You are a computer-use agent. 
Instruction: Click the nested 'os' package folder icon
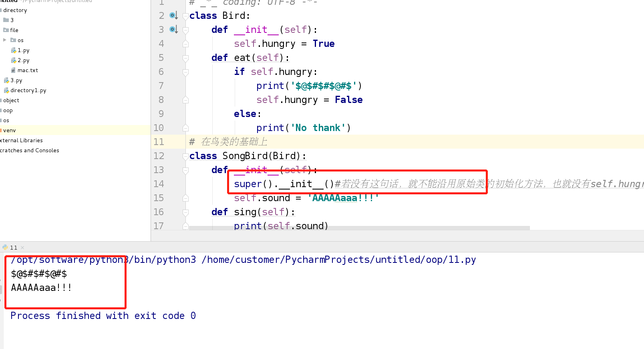tap(13, 40)
